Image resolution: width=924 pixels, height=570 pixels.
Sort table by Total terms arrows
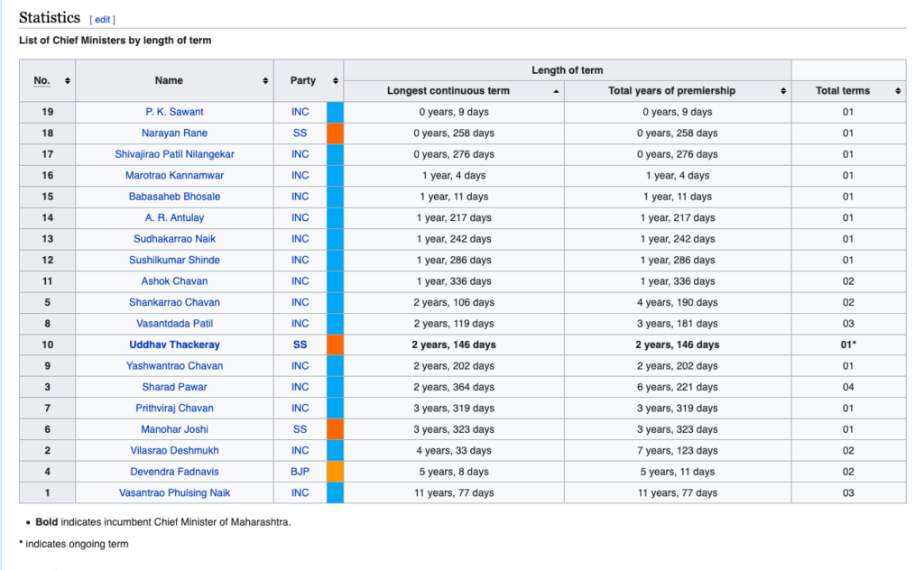(898, 91)
